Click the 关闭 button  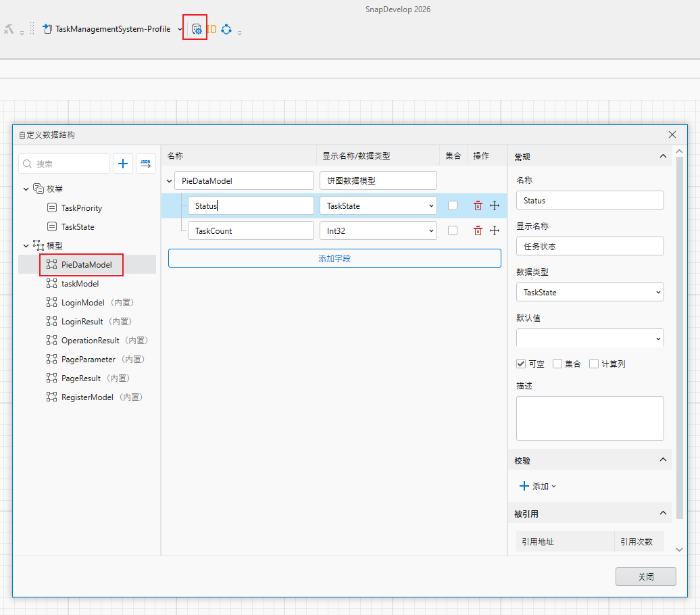pyautogui.click(x=645, y=576)
